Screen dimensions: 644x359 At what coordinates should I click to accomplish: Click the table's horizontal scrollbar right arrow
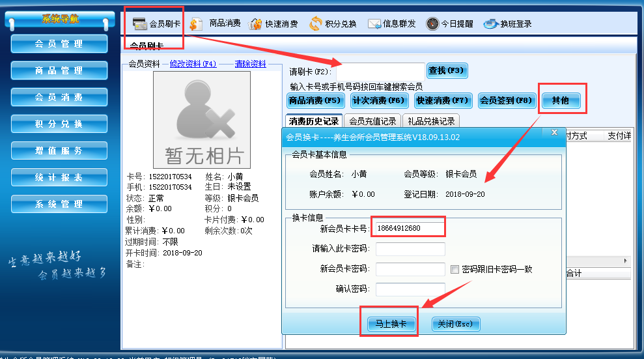(626, 261)
